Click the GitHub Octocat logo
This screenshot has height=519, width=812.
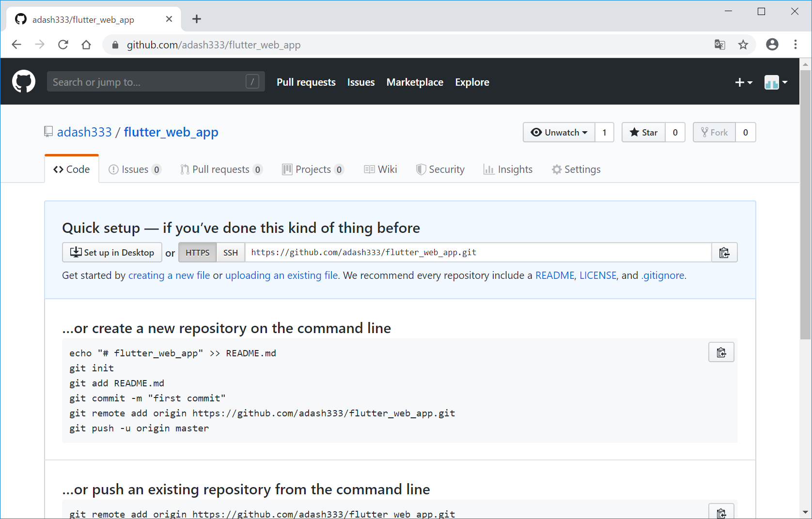coord(24,81)
